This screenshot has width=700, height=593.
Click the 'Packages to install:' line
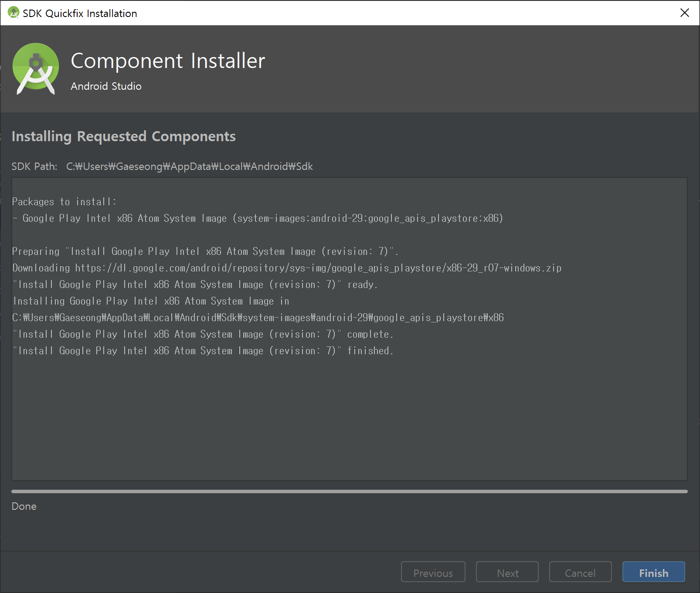click(64, 202)
